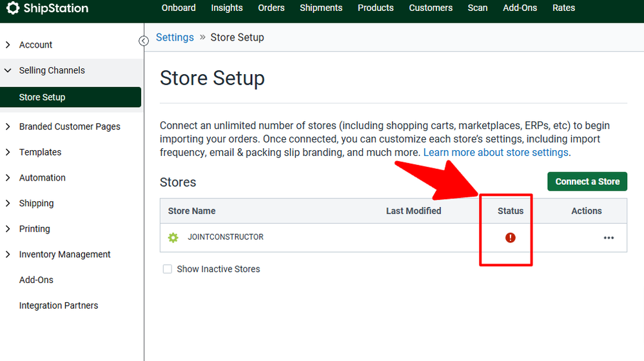Viewport: 644px width, 361px height.
Task: Toggle the Show Inactive Stores checkbox
Action: click(168, 269)
